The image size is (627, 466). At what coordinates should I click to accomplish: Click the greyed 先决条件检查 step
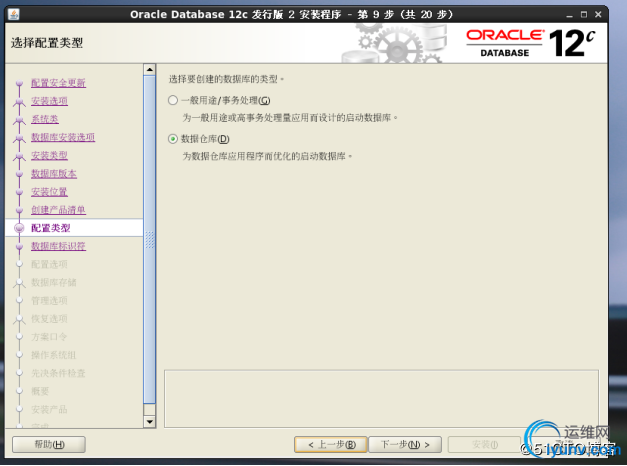click(58, 373)
